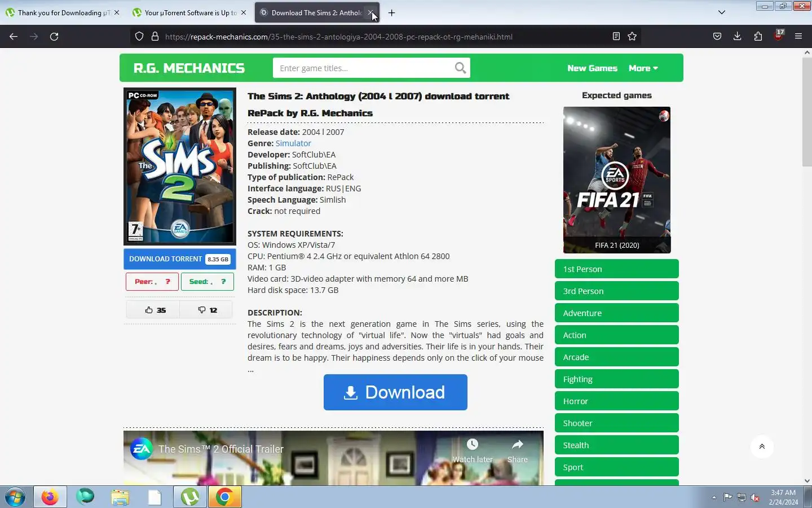812x508 pixels.
Task: Launch Firefox from the taskbar
Action: pos(50,497)
